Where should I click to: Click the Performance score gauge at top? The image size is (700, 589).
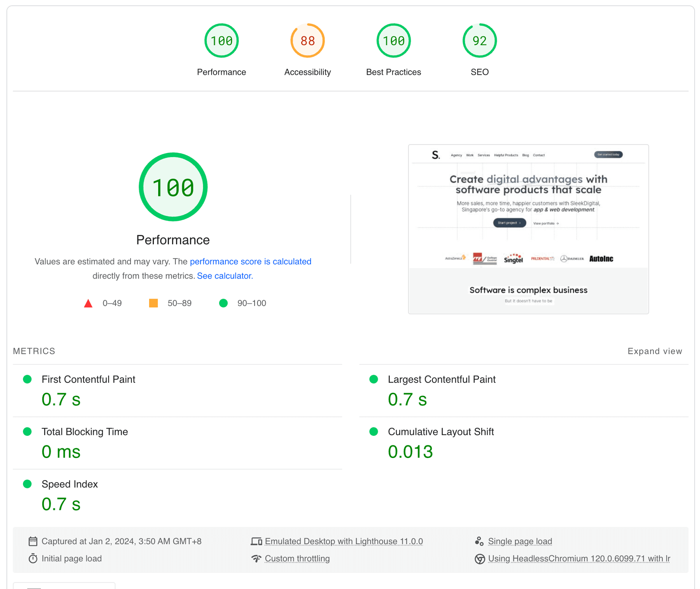pos(221,40)
